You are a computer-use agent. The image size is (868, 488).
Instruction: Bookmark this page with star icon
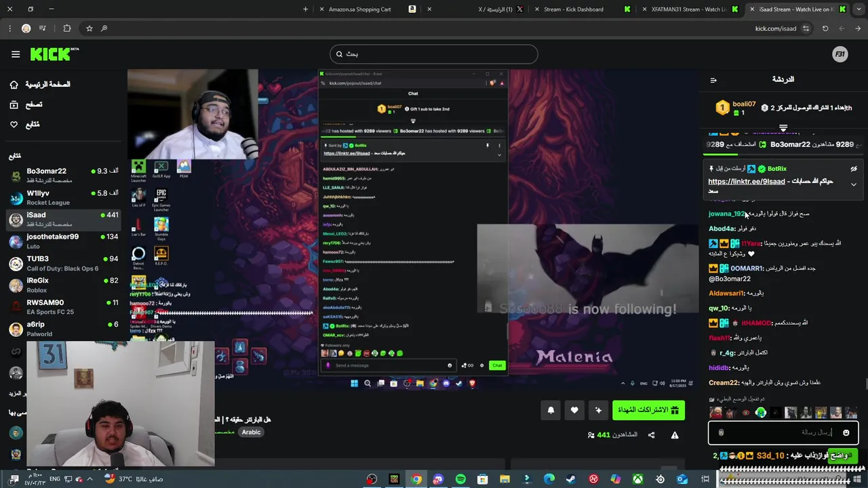pyautogui.click(x=89, y=28)
